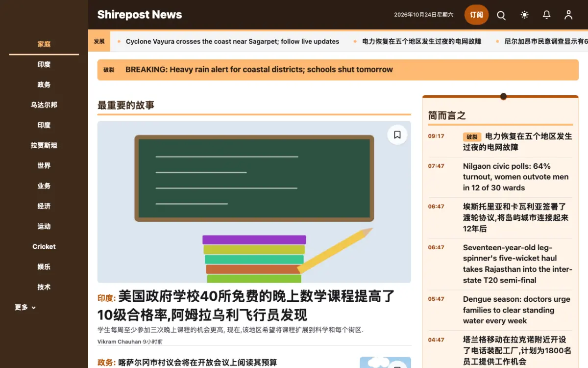Open Cyclone Vayura ticker headline

tap(232, 42)
